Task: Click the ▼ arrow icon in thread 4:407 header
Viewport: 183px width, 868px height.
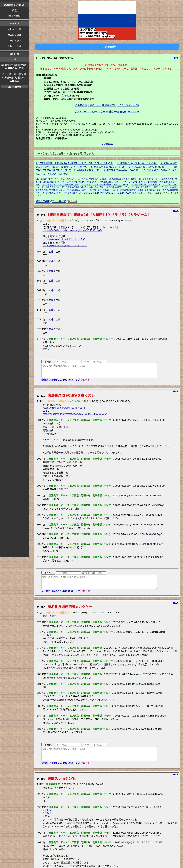Action: pos(178,774)
